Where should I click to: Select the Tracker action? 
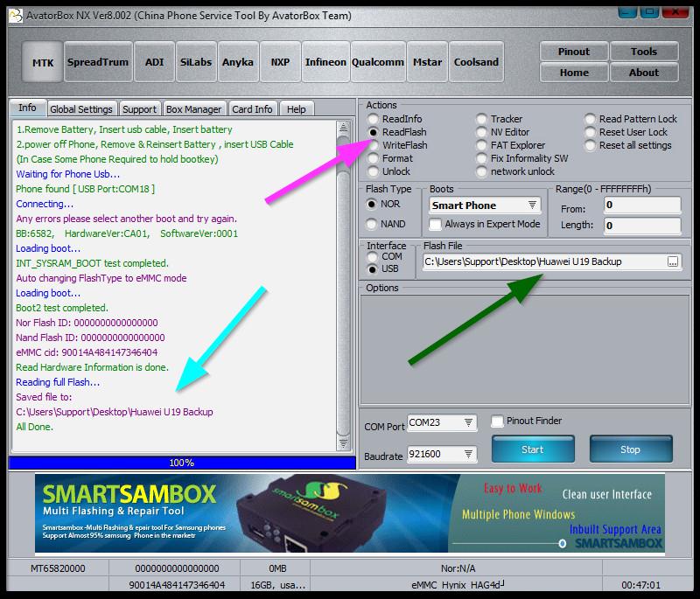click(x=499, y=119)
